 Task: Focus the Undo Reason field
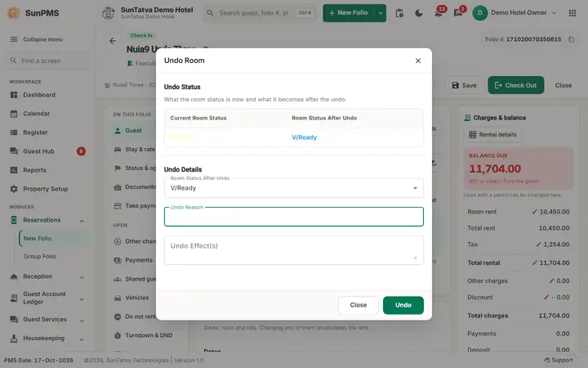tap(294, 217)
